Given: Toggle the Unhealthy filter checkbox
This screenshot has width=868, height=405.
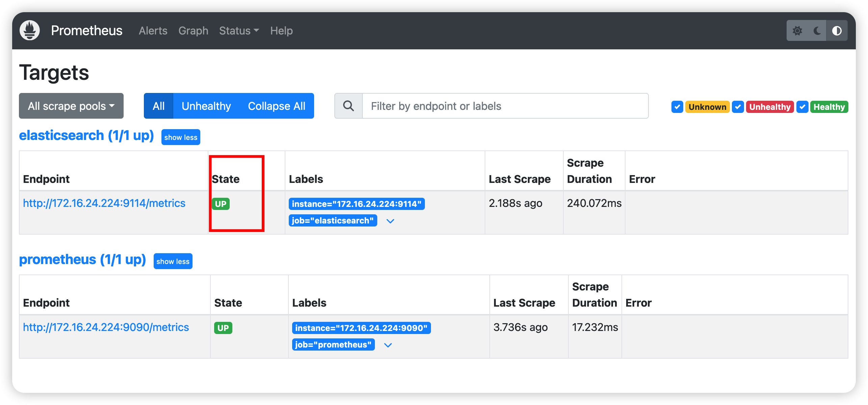Looking at the screenshot, I should pyautogui.click(x=740, y=106).
